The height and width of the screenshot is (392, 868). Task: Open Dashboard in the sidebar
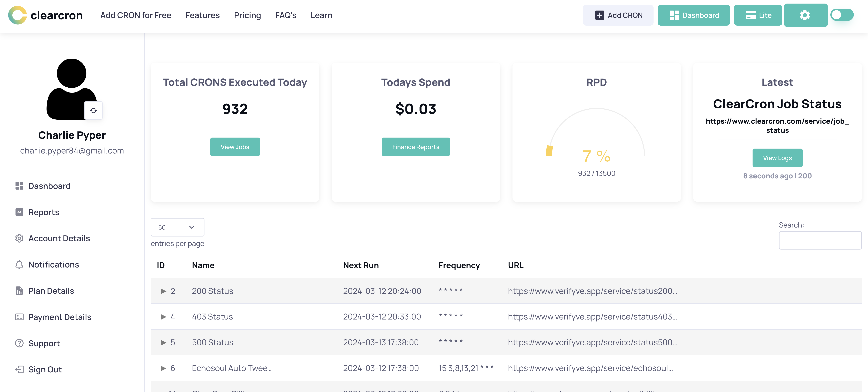tap(49, 186)
